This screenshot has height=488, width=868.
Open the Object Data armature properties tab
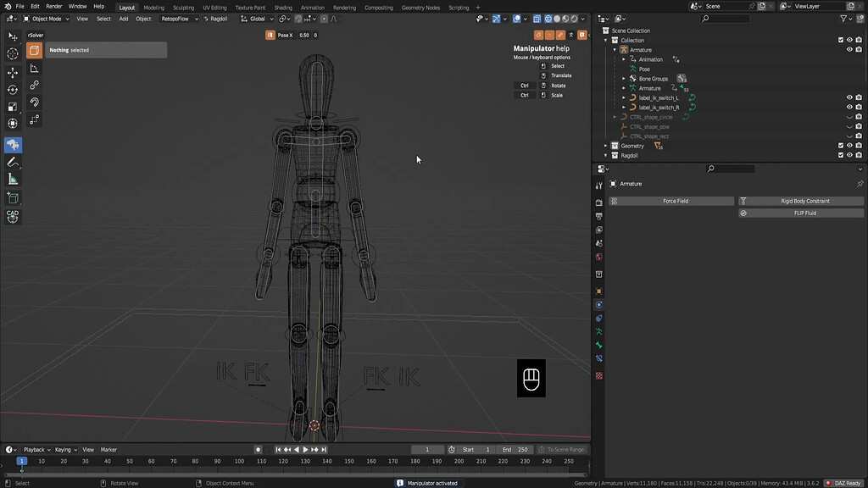599,331
